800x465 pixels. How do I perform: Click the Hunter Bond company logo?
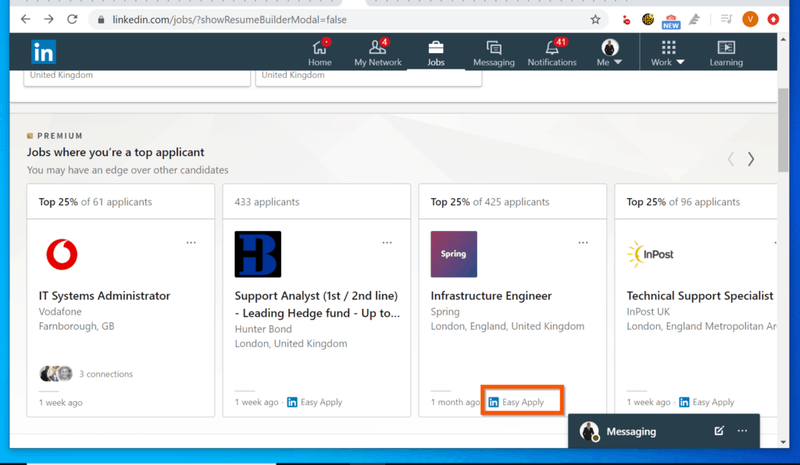[258, 254]
